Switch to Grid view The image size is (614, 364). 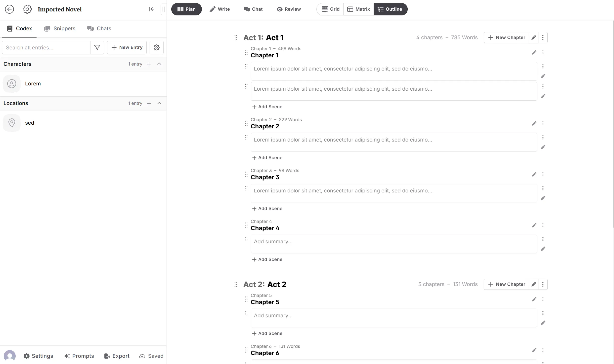click(330, 9)
